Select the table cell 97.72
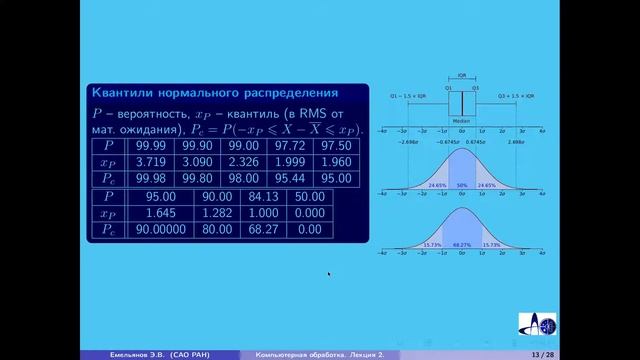The height and width of the screenshot is (360, 640). 290,146
